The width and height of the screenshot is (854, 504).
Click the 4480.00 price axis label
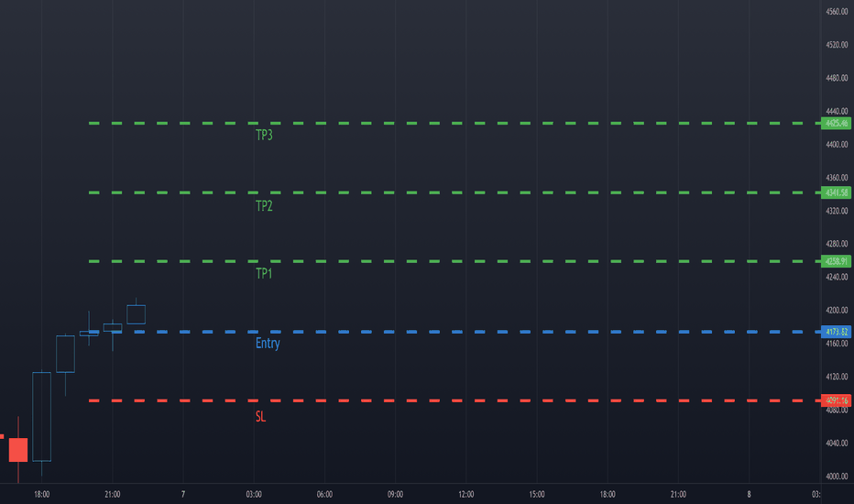coord(837,78)
